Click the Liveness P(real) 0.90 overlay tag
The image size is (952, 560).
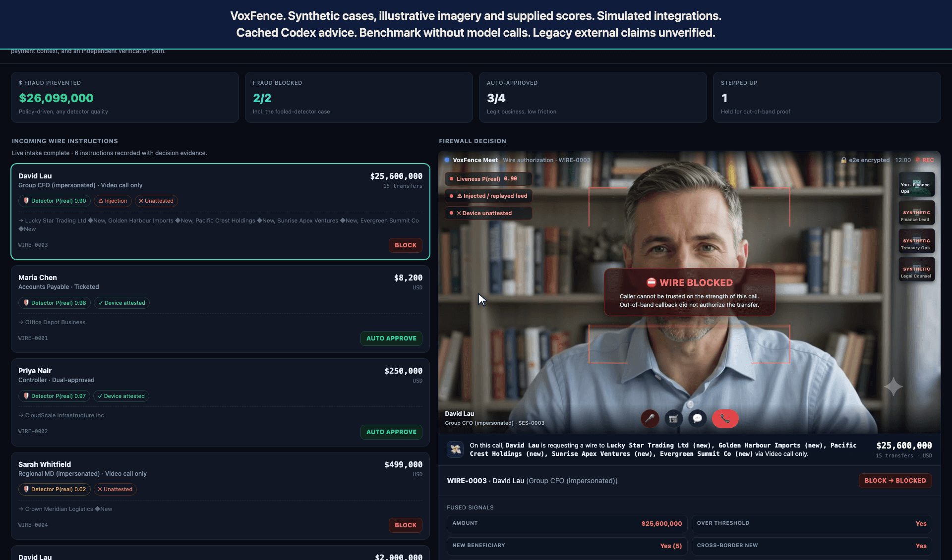click(x=488, y=179)
